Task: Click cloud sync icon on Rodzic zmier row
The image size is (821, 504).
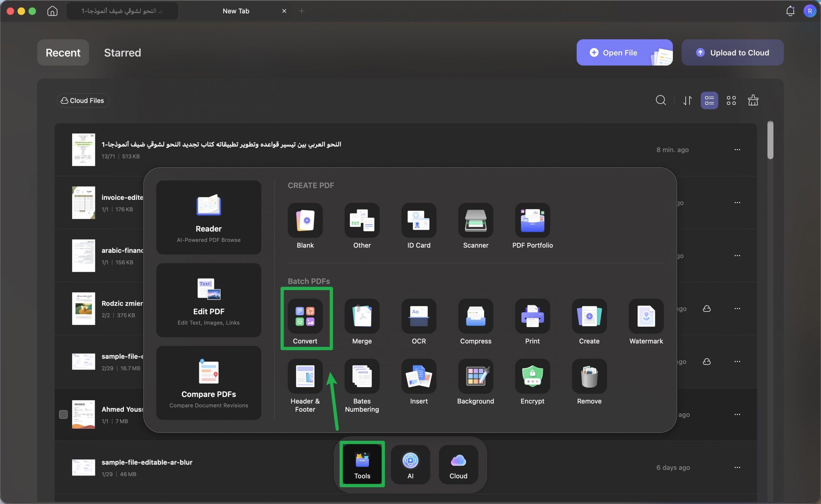Action: tap(707, 309)
